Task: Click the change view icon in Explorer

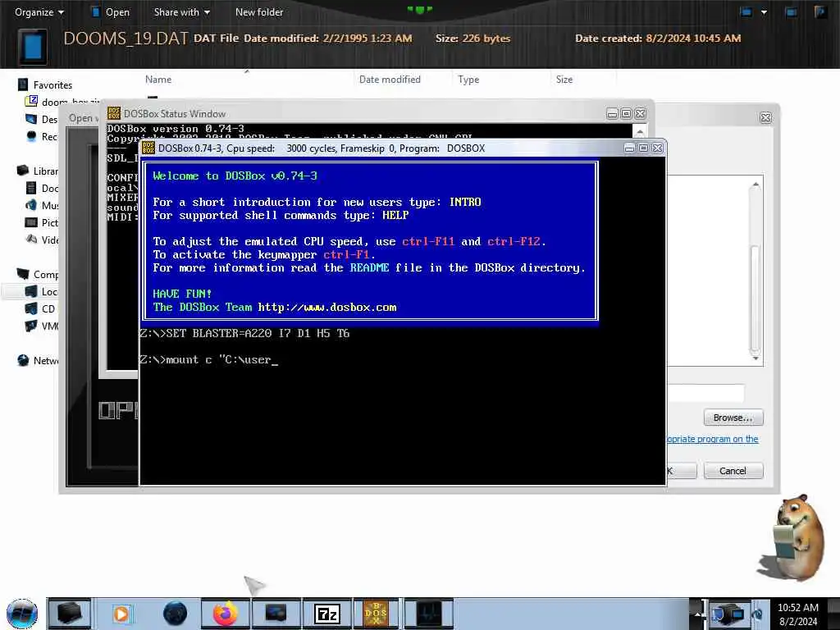Action: click(746, 11)
